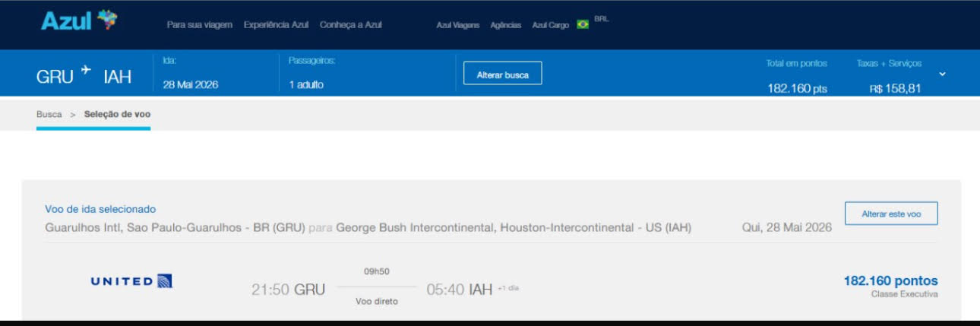Image resolution: width=980 pixels, height=326 pixels.
Task: Click the Brazil flag icon
Action: [x=583, y=25]
